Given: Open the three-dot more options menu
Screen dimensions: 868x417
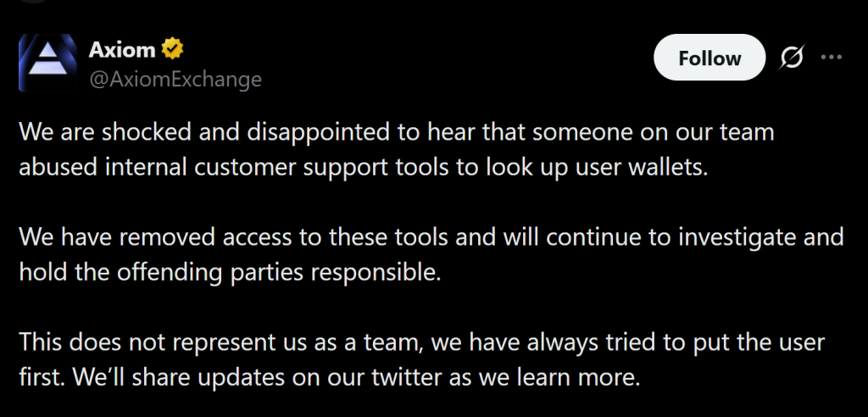Looking at the screenshot, I should pyautogui.click(x=832, y=57).
